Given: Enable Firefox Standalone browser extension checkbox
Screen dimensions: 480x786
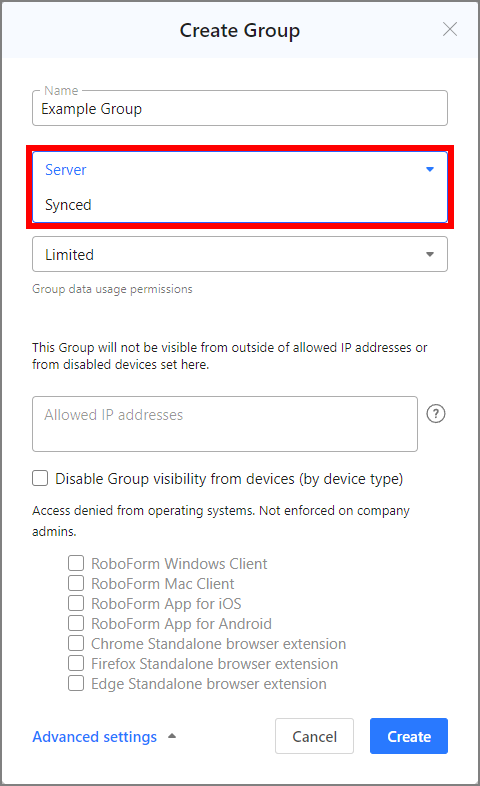Looking at the screenshot, I should tap(76, 664).
